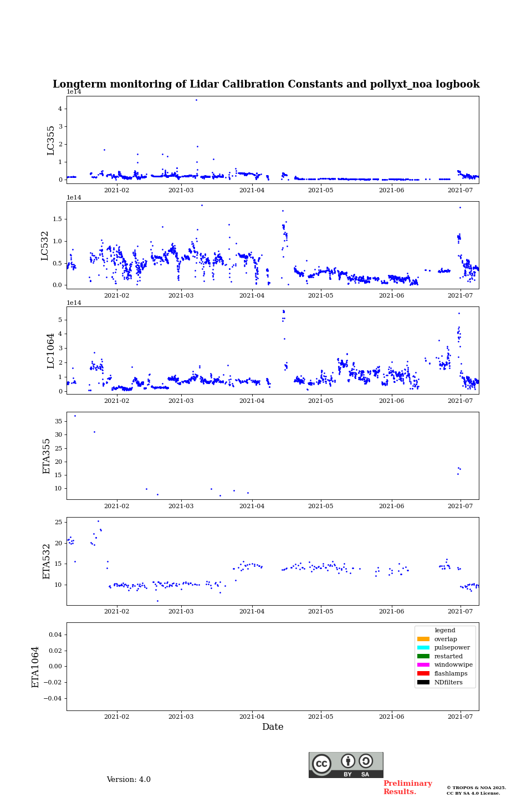Click the 2021-05 tick under LC532 plot
This screenshot has width=532, height=798.
point(321,295)
